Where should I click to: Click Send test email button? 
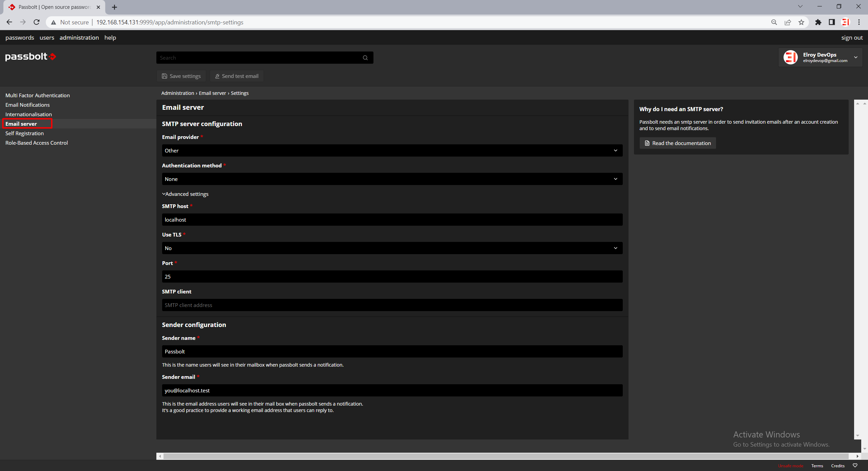237,76
